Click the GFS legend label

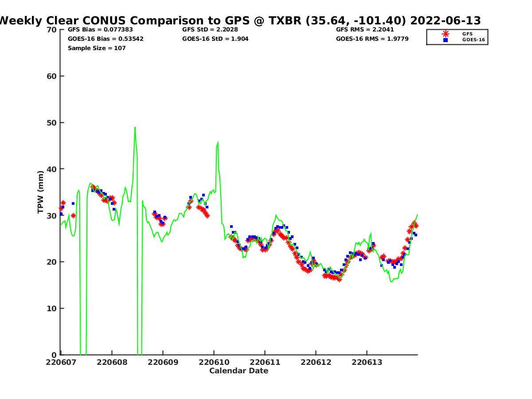[467, 34]
